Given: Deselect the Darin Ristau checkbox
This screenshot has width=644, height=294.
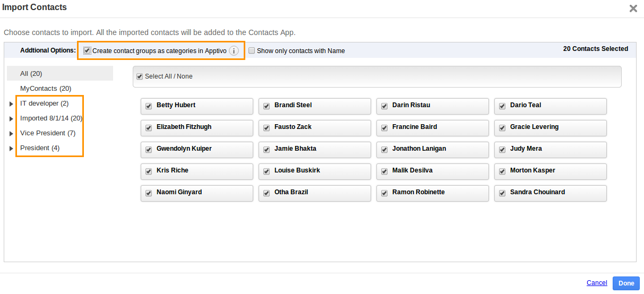Looking at the screenshot, I should click(x=384, y=106).
